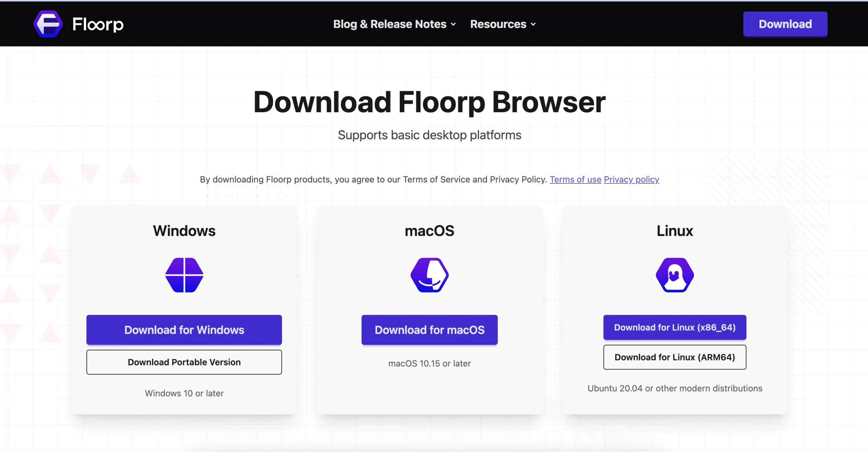Screen dimensions: 868x452
Task: Click the Floorp hexagon logo icon
Action: click(x=48, y=24)
